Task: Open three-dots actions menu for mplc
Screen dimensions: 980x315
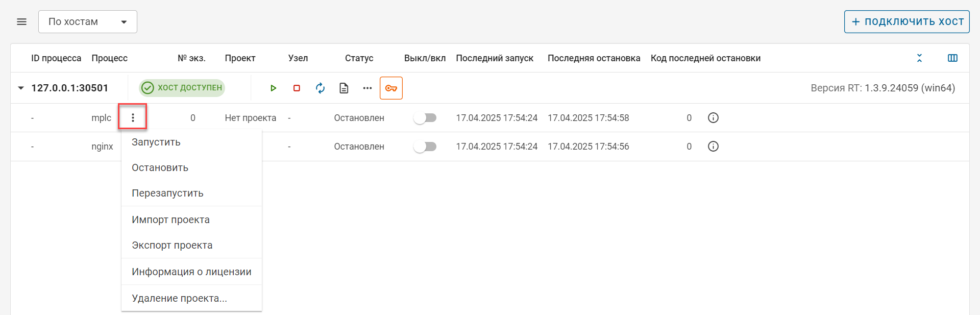Action: pos(133,117)
